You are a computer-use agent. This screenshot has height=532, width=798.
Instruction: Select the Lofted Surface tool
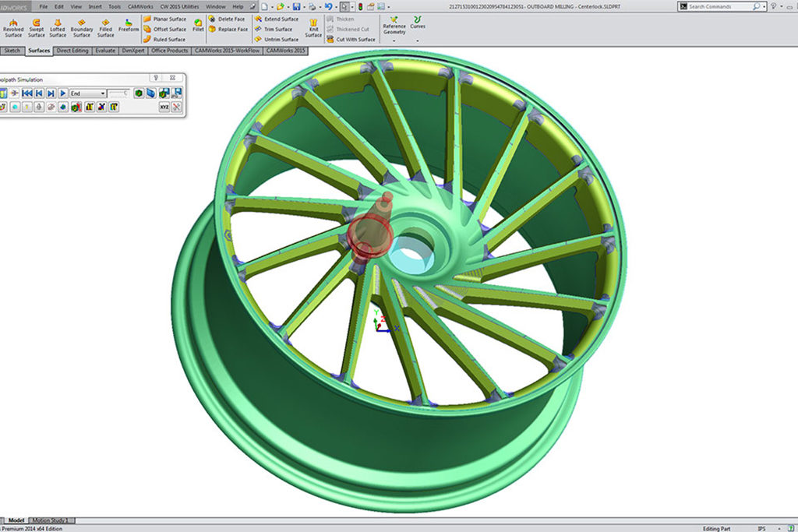tap(58, 28)
